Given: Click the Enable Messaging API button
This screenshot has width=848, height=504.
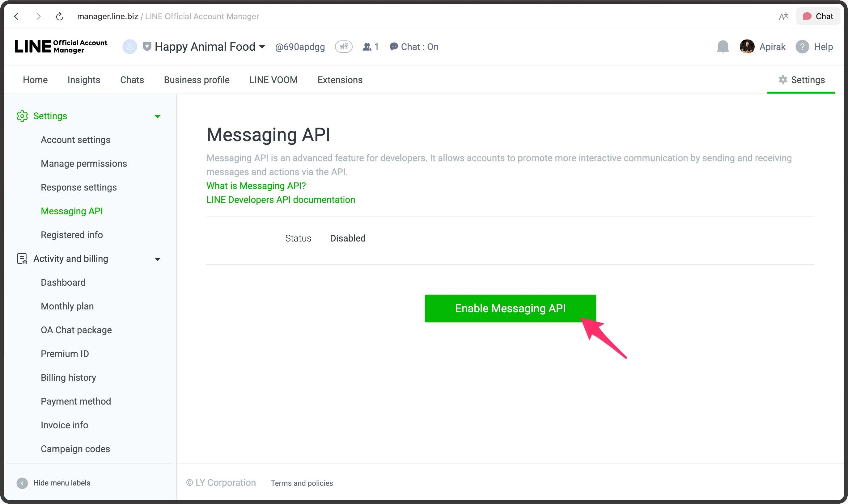Looking at the screenshot, I should (x=510, y=308).
